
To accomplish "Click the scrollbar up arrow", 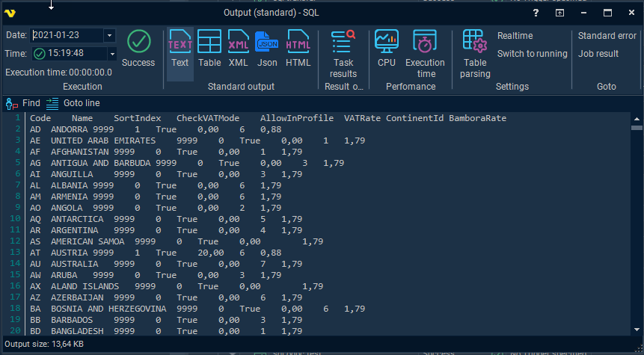I will point(637,119).
